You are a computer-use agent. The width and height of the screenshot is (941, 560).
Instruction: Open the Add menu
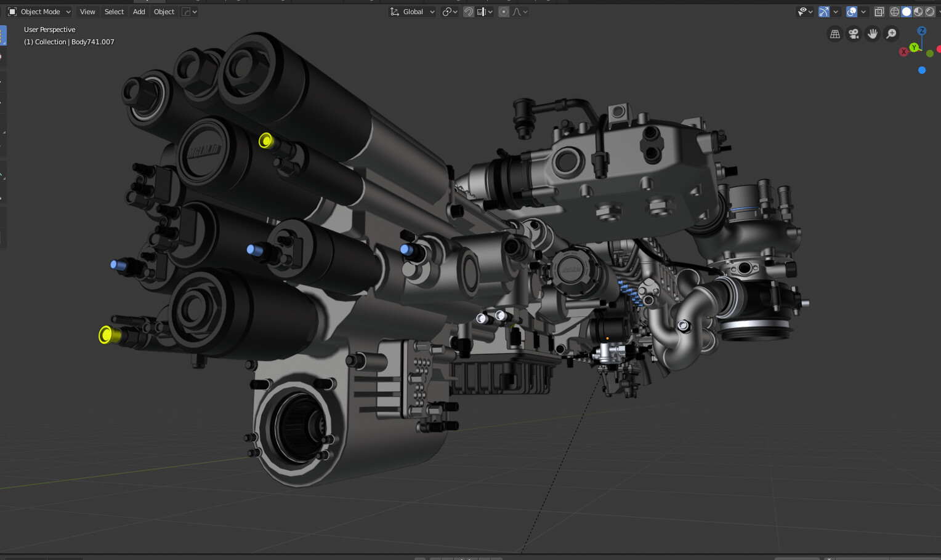point(138,11)
